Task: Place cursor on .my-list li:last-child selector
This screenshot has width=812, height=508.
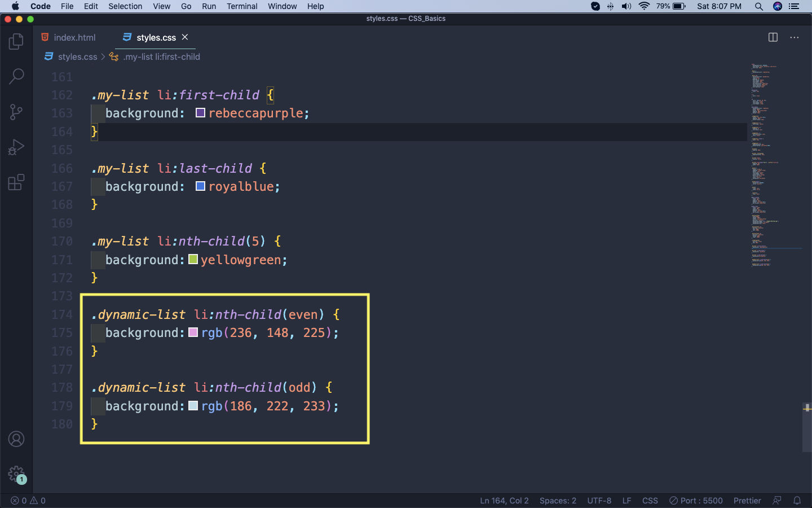Action: pyautogui.click(x=171, y=168)
